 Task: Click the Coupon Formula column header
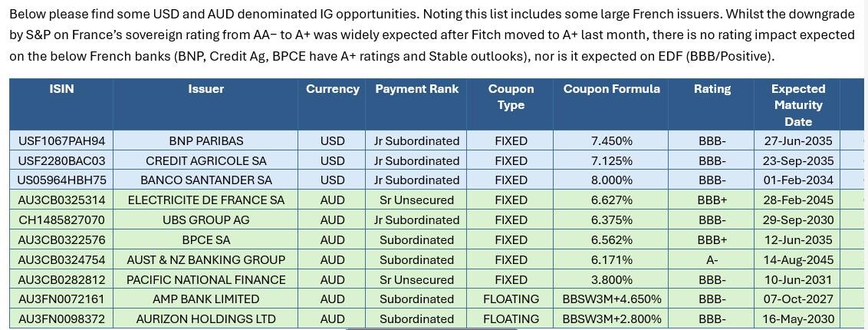pyautogui.click(x=611, y=89)
